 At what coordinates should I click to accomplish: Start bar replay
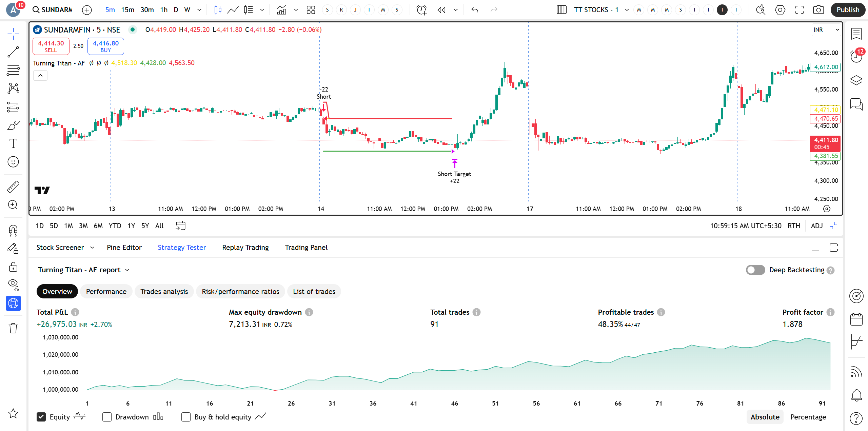[441, 10]
